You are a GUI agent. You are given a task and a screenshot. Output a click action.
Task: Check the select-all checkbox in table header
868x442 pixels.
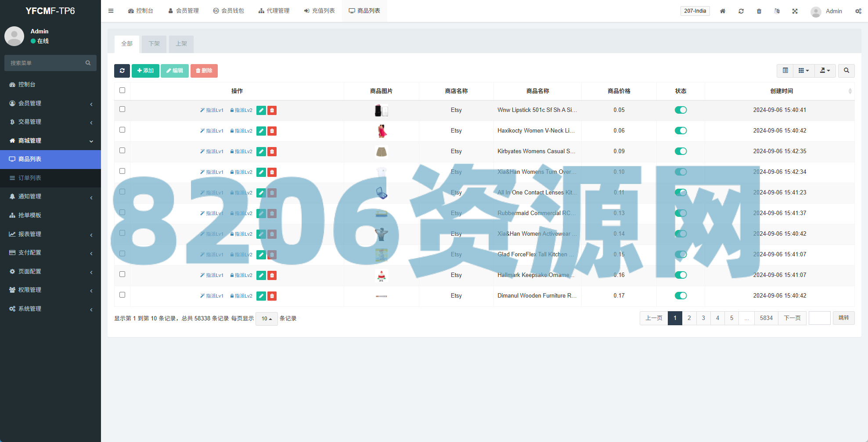click(122, 90)
